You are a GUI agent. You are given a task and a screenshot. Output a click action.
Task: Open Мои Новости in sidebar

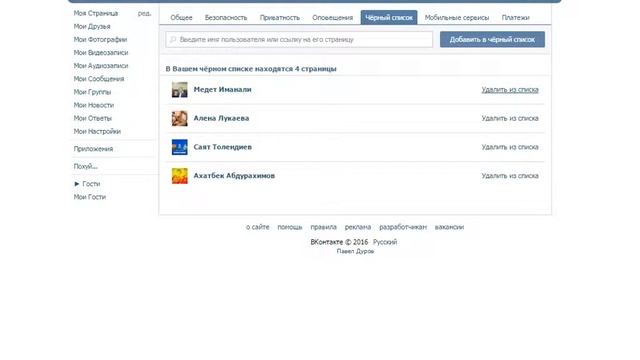pyautogui.click(x=93, y=105)
